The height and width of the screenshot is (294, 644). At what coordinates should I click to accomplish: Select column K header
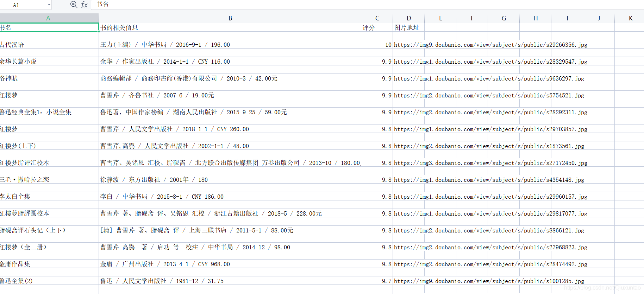click(630, 18)
